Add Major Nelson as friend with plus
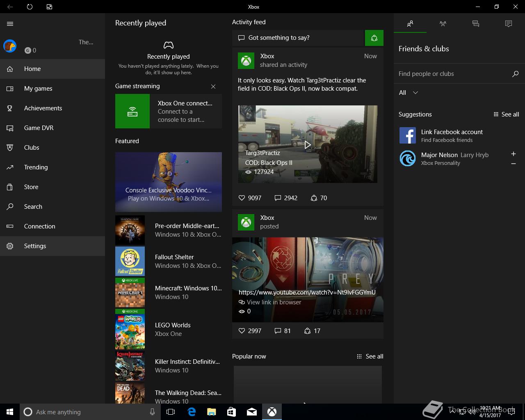Image resolution: width=525 pixels, height=420 pixels. coord(514,154)
